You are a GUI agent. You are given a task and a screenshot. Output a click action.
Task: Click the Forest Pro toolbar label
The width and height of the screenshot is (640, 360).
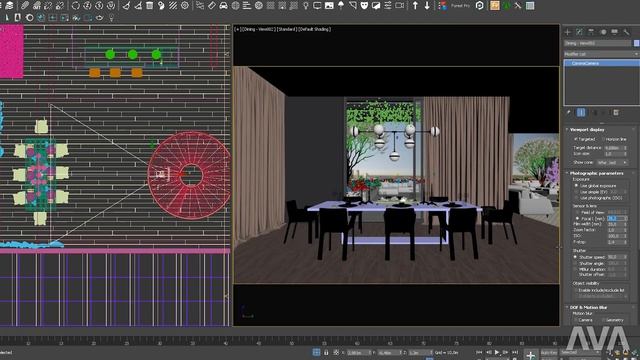pos(460,6)
